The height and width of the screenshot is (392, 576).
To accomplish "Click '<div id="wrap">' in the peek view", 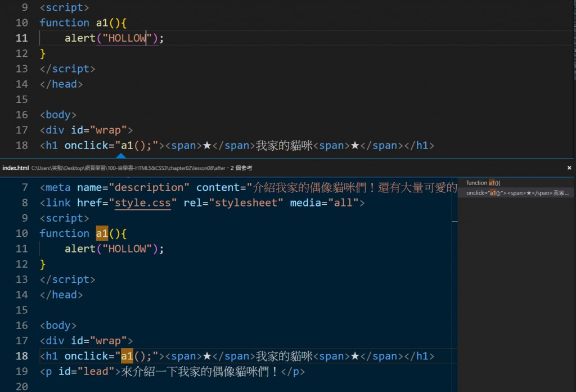I will tap(86, 341).
